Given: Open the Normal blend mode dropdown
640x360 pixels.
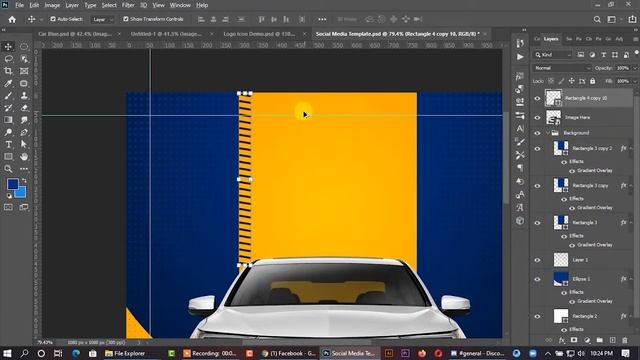Looking at the screenshot, I should point(562,68).
